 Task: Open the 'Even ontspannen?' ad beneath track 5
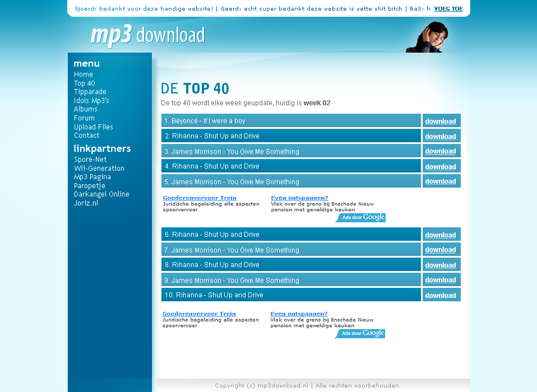click(x=299, y=198)
